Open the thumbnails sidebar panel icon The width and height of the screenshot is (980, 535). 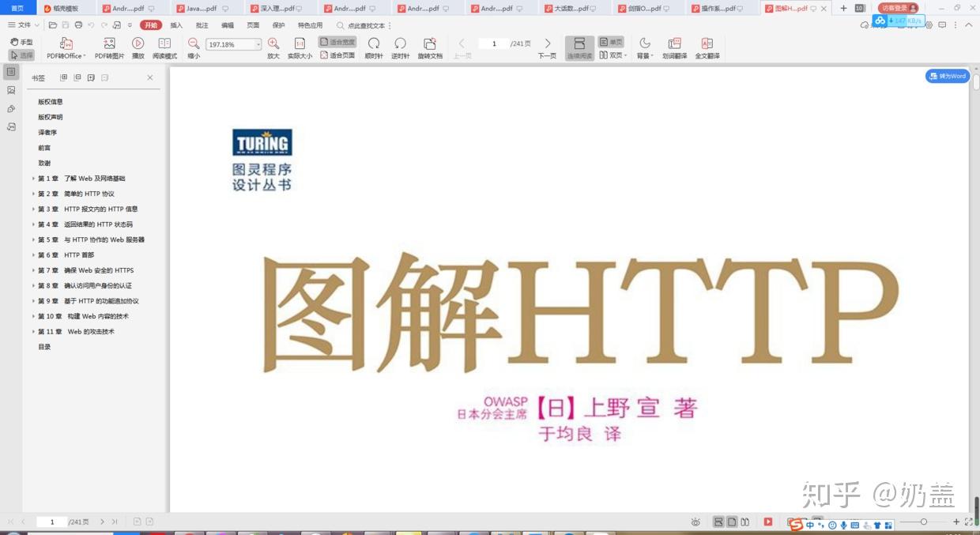point(11,90)
